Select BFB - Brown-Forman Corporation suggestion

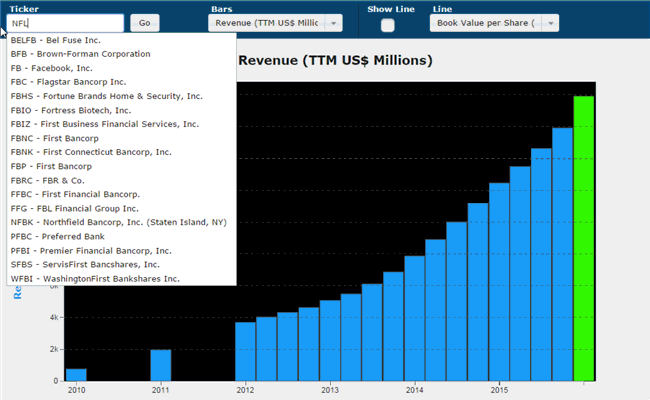pos(121,54)
